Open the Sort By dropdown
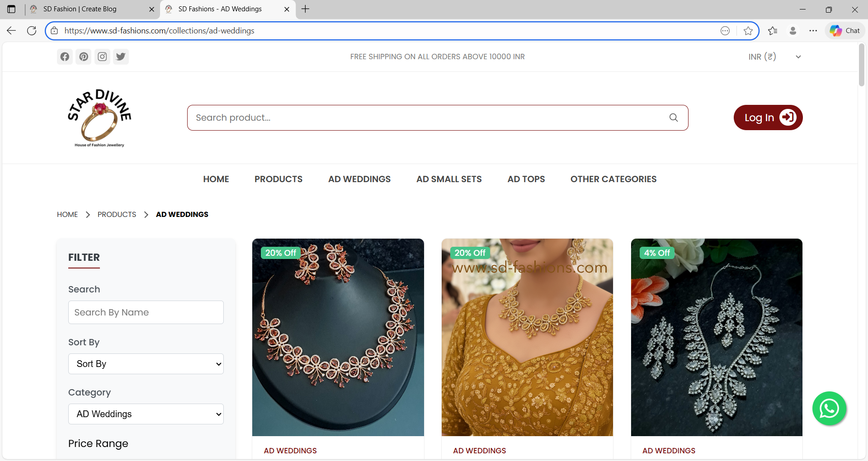The image size is (868, 461). pyautogui.click(x=146, y=364)
